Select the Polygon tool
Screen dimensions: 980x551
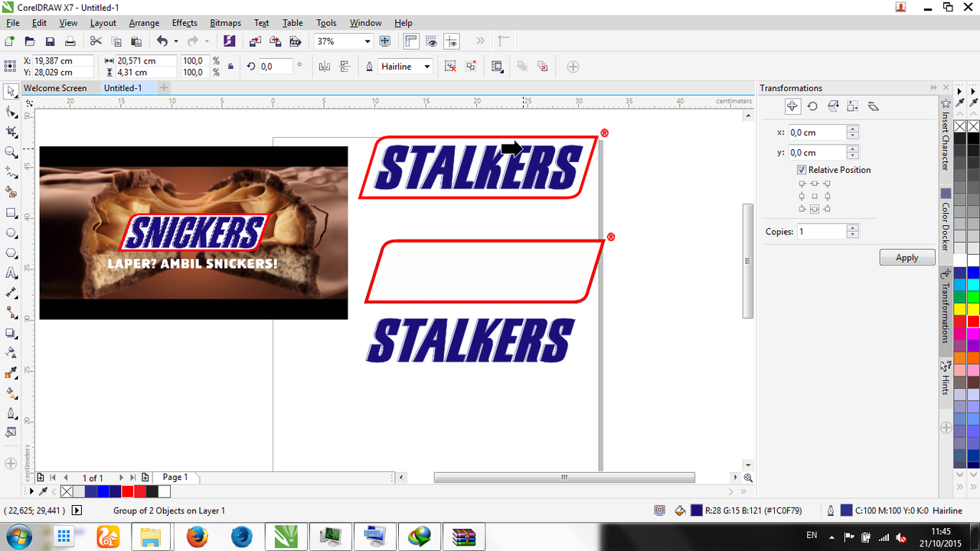[x=11, y=253]
